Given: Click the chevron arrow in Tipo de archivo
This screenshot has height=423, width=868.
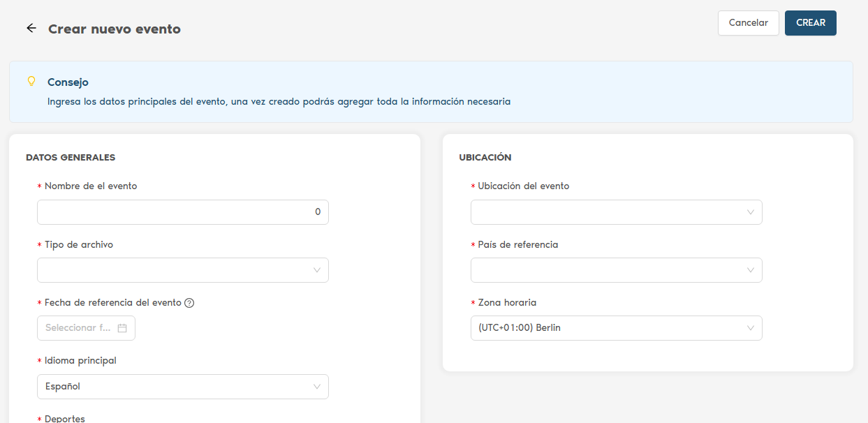Looking at the screenshot, I should click(x=317, y=270).
